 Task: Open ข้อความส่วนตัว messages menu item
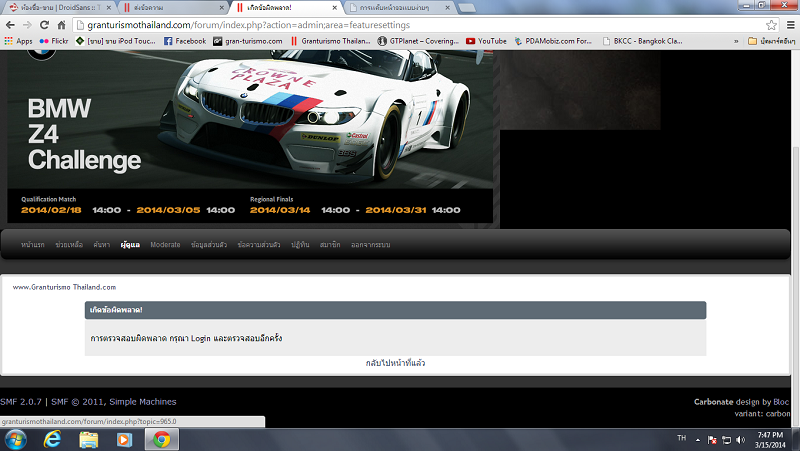(259, 245)
